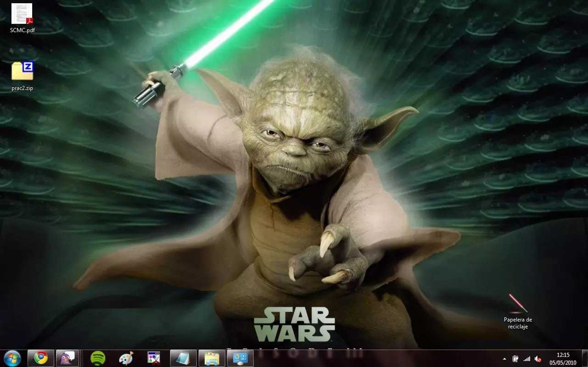Open the Snipping Tool scissors icon
This screenshot has height=367, width=588.
(154, 358)
